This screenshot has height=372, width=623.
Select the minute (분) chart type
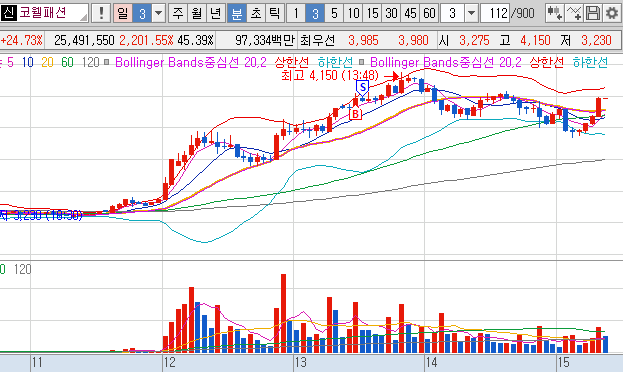tap(237, 14)
